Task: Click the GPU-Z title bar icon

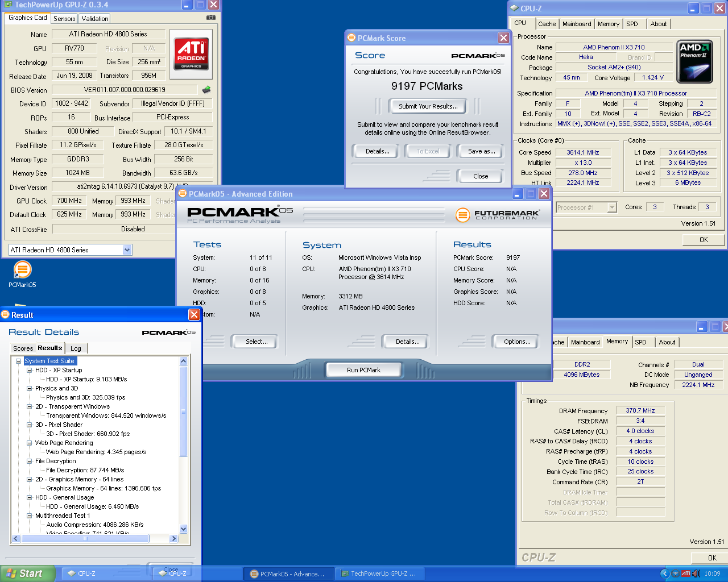Action: click(x=8, y=5)
